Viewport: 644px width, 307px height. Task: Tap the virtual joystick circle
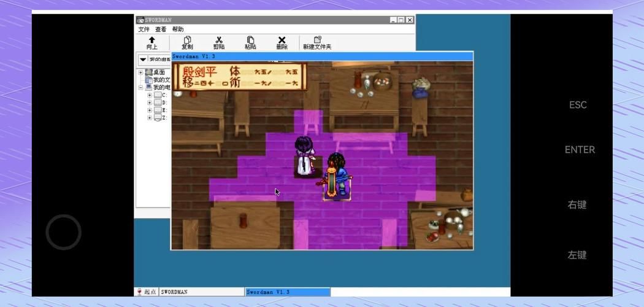[63, 232]
